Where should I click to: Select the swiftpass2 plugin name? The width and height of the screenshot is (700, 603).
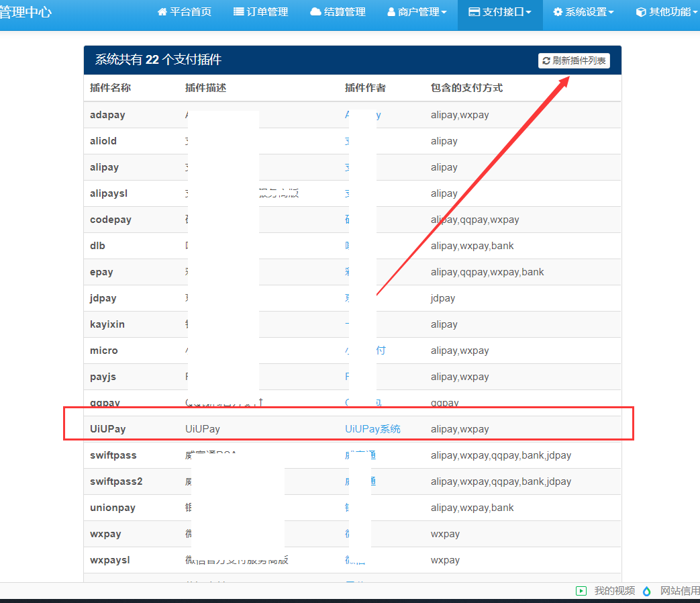pos(116,481)
